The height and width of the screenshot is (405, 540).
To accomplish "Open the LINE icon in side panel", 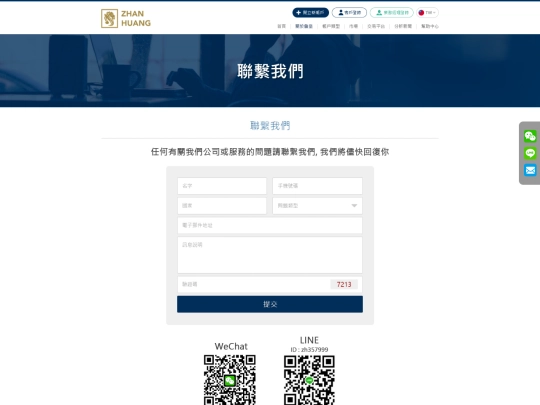I will click(x=530, y=153).
